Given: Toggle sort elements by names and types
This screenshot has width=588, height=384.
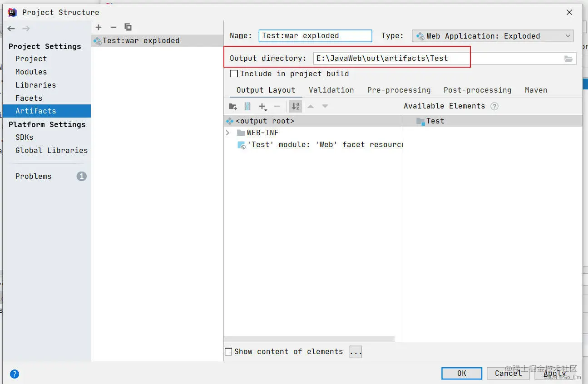Looking at the screenshot, I should (x=296, y=106).
